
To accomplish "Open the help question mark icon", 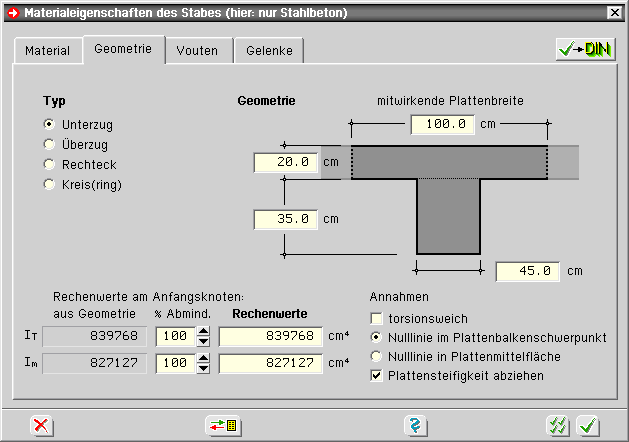I will click(411, 425).
